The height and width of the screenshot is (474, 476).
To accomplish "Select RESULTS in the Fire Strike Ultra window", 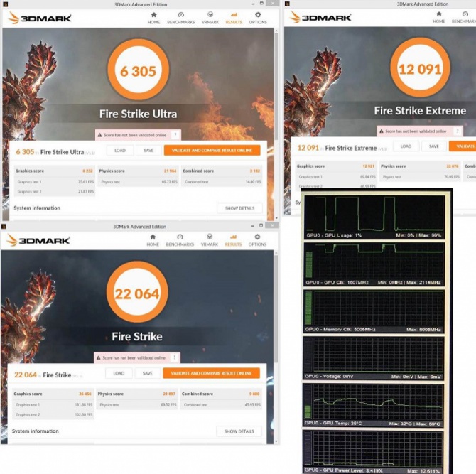I will point(234,18).
